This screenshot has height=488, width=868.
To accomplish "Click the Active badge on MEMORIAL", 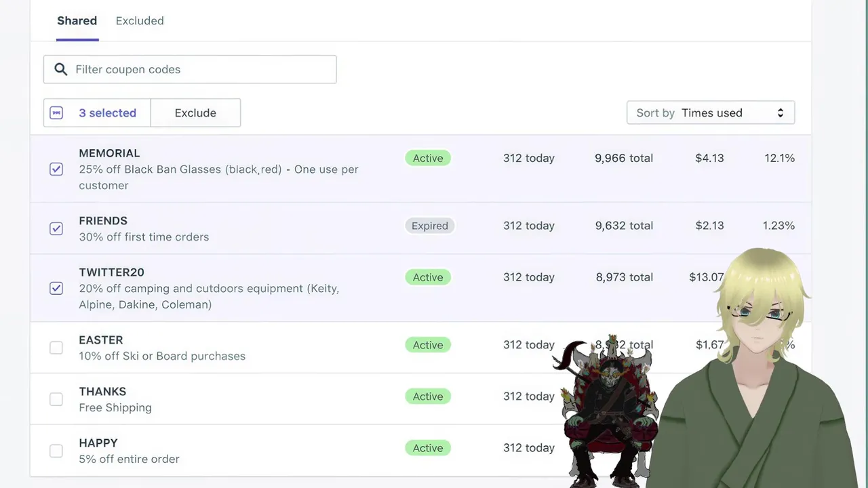I will (x=428, y=158).
